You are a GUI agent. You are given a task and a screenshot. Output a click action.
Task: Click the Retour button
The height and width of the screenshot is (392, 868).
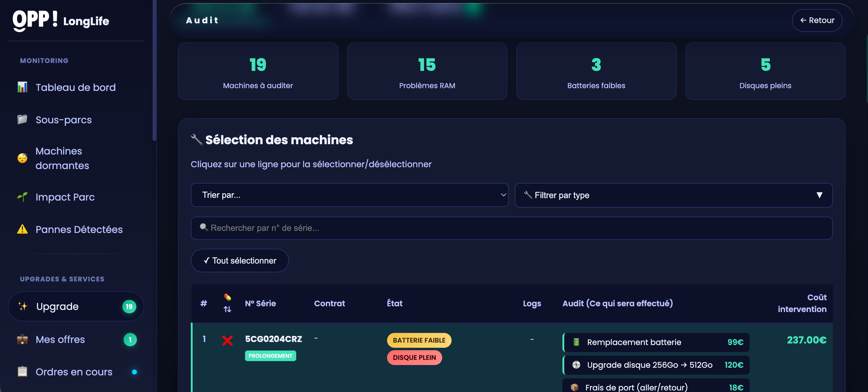(817, 20)
